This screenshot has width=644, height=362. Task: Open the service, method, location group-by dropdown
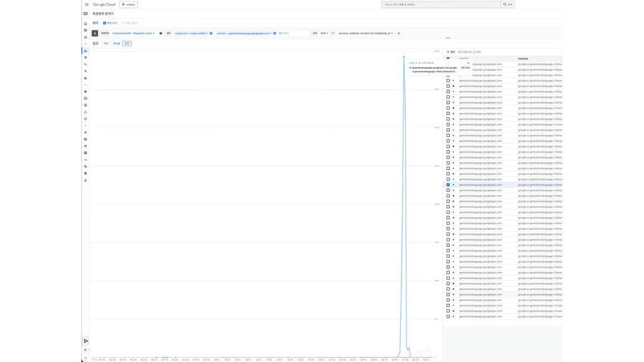[x=366, y=33]
